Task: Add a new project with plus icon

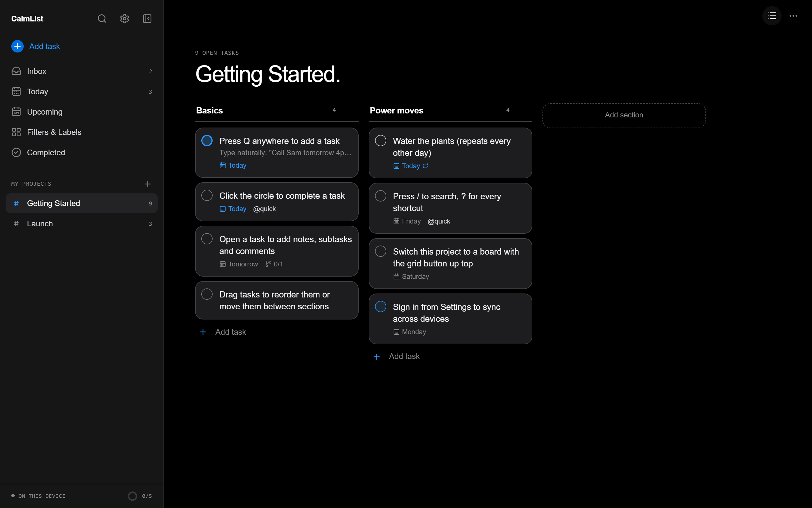Action: pos(148,184)
